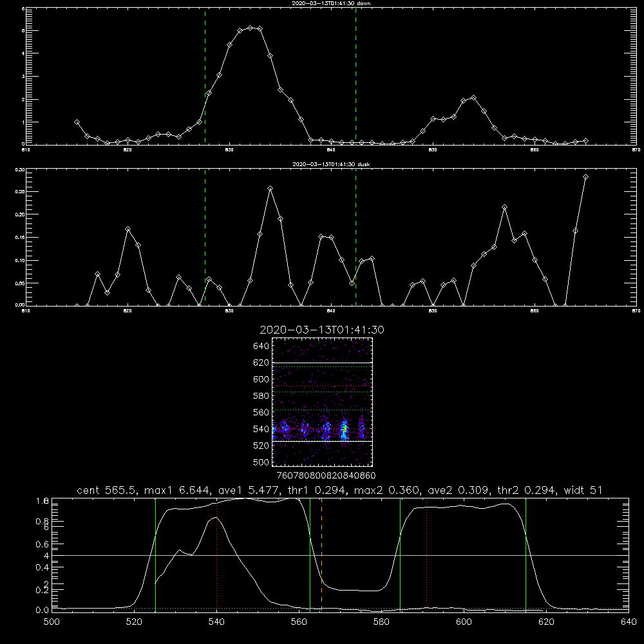
Task: Click the secondary peak diamond near 854 in dawn plot
Action: pos(473,98)
